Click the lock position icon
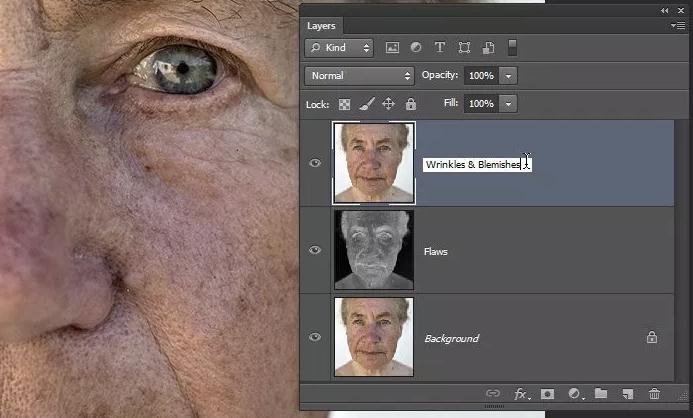Screen dimensions: 693x418 point(388,104)
